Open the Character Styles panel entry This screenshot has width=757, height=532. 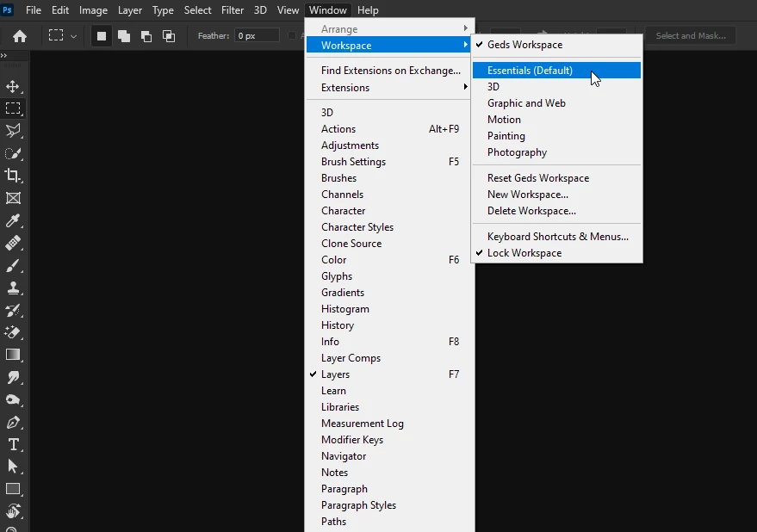(389, 227)
